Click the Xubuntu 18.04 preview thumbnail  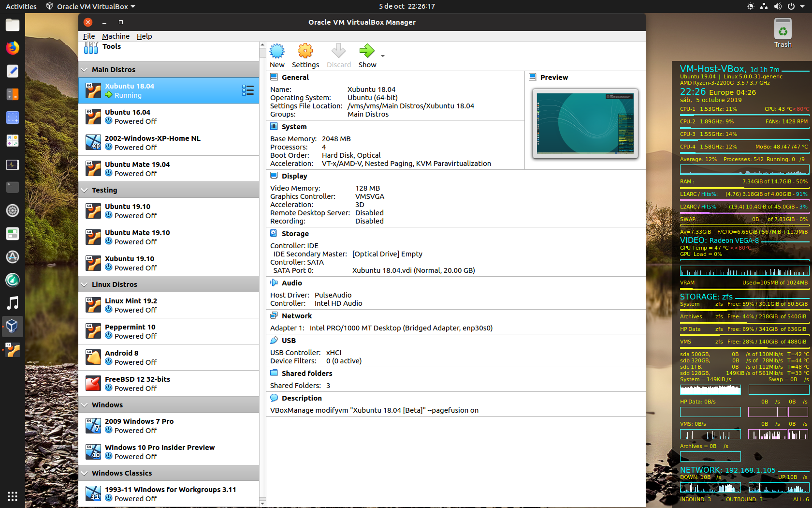585,123
